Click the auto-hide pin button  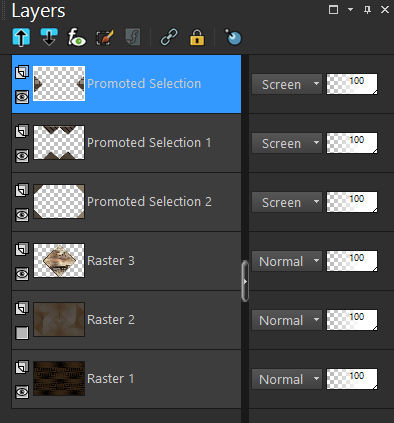tap(367, 10)
